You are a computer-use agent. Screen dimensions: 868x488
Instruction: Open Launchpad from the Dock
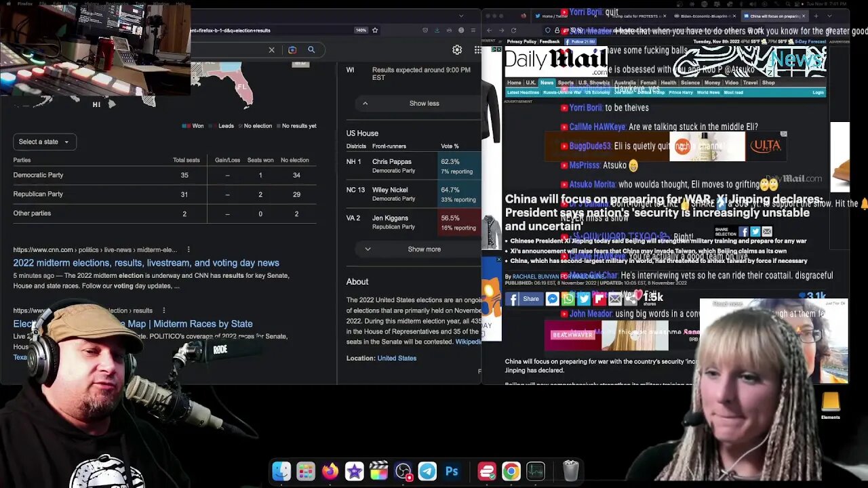306,471
